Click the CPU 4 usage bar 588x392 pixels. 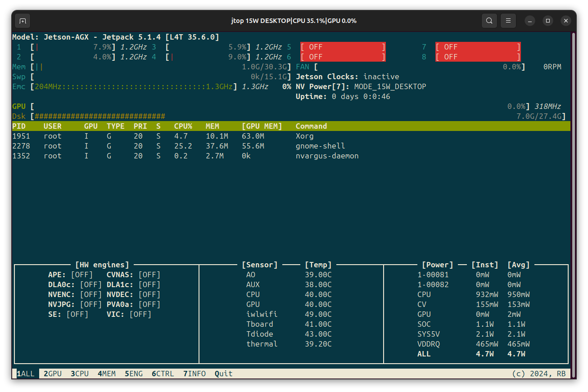(x=208, y=57)
